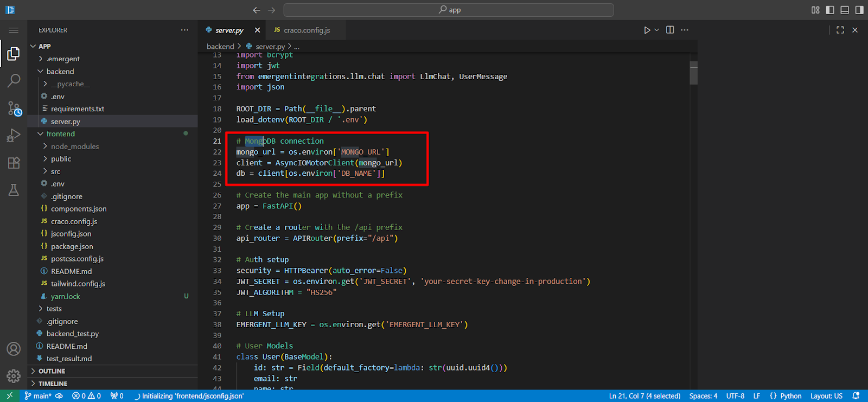Image resolution: width=868 pixels, height=402 pixels.
Task: Open the Source Control view
Action: click(14, 109)
